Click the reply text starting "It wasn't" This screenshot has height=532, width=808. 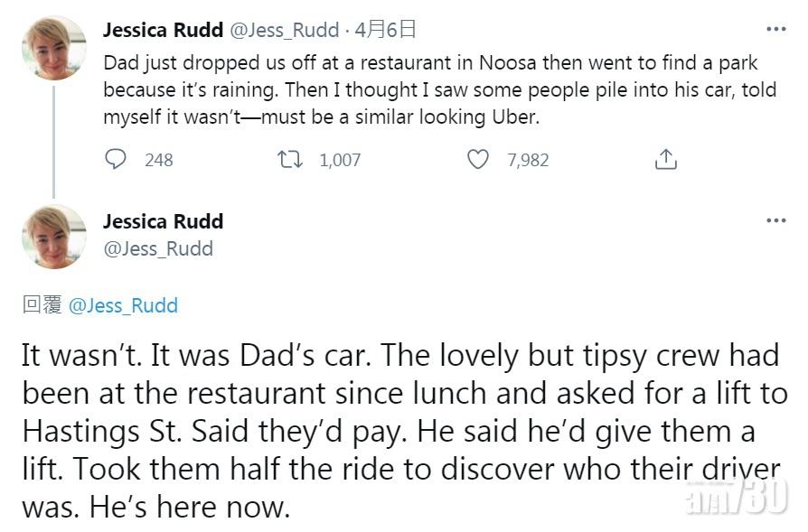coord(398,430)
